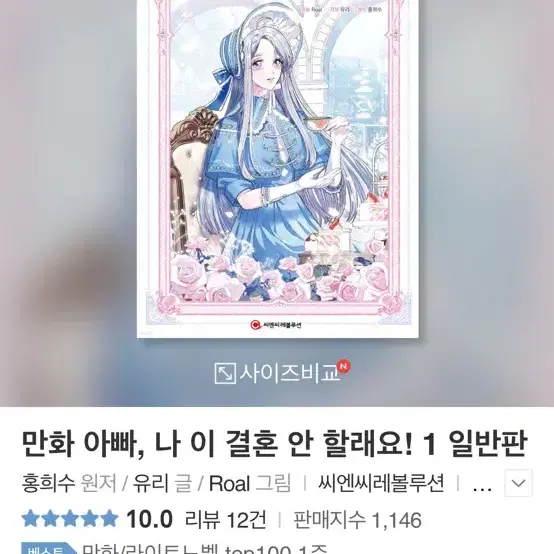Expand details with the chevron dropdown button
554x554 pixels.
pyautogui.click(x=518, y=483)
